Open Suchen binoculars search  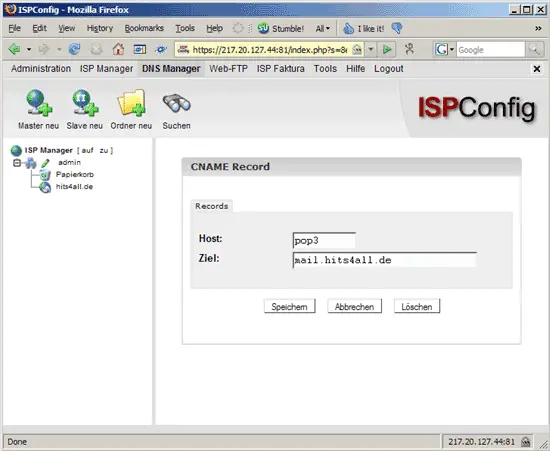(176, 103)
